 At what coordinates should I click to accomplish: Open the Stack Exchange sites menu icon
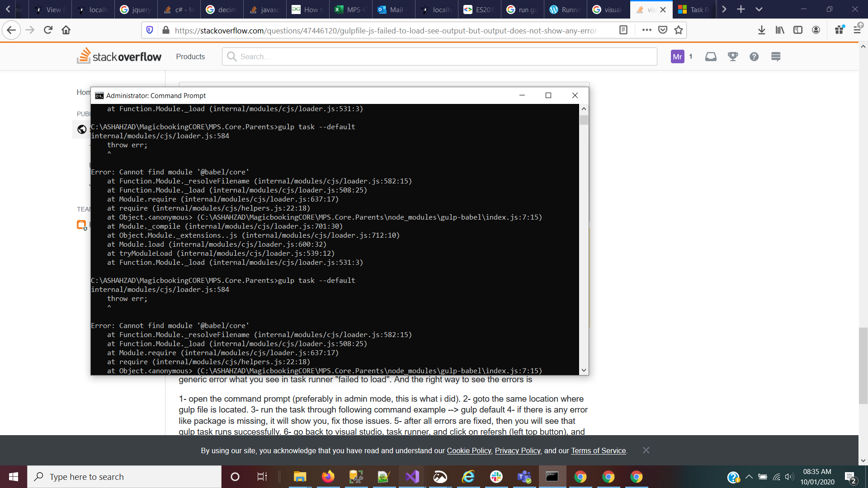click(776, 56)
